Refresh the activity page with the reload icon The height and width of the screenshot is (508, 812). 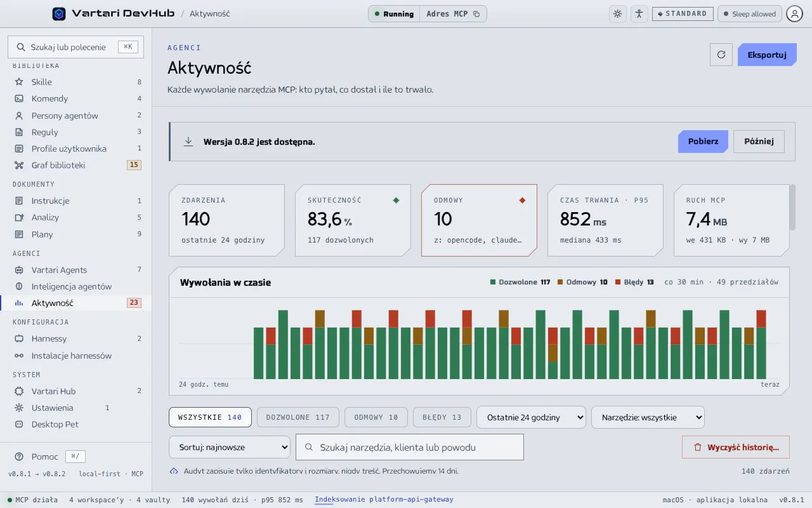pos(721,55)
